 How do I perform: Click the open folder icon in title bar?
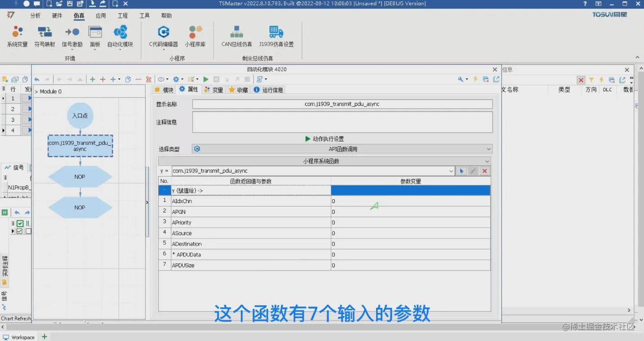pyautogui.click(x=59, y=4)
